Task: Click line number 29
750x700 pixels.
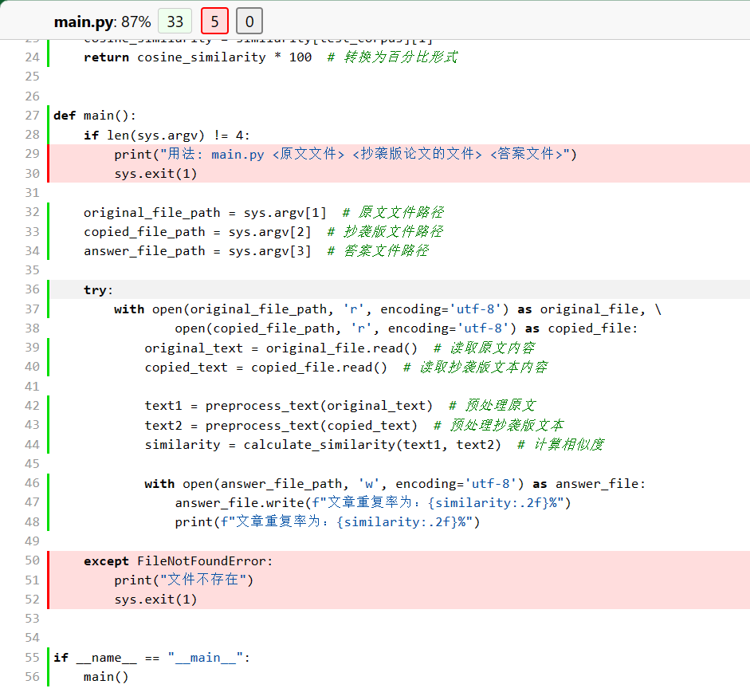Action: pos(32,154)
